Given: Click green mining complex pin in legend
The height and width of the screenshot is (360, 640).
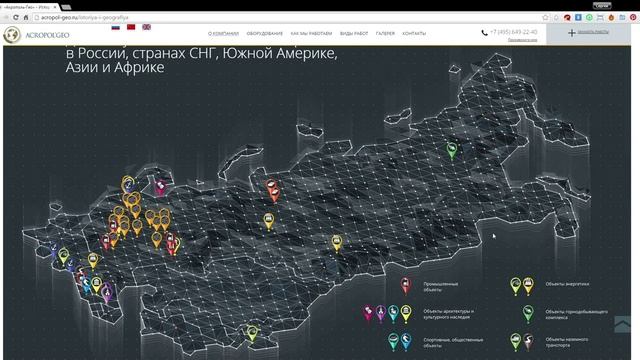Looking at the screenshot, I should click(x=528, y=313).
